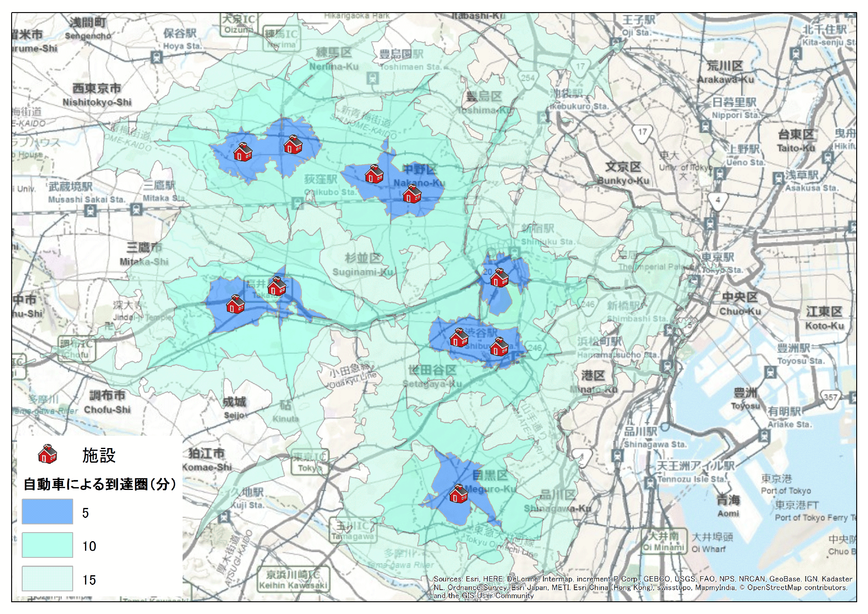Click the facility icon overlapping the Nakano-Ku label
868x614 pixels.
[412, 194]
